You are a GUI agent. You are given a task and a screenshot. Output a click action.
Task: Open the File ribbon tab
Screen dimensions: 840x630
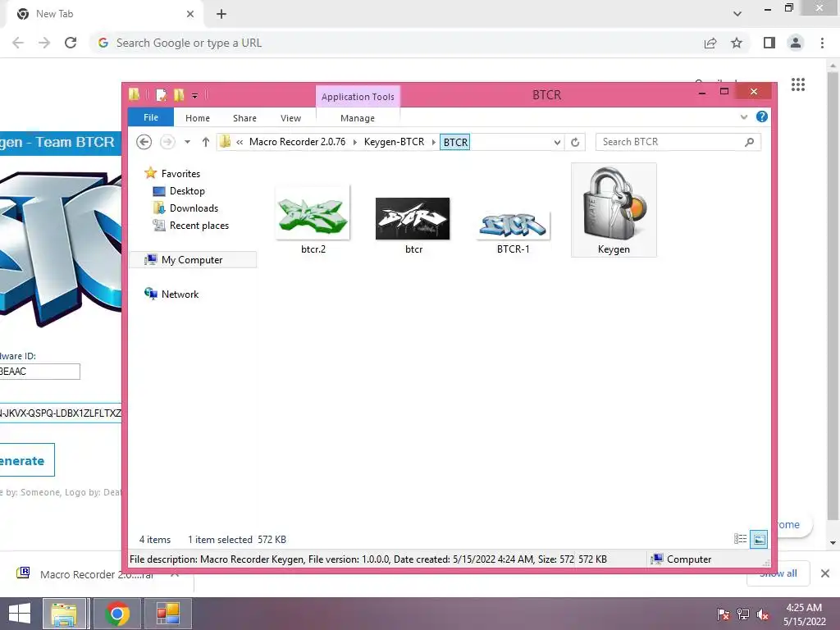[151, 117]
